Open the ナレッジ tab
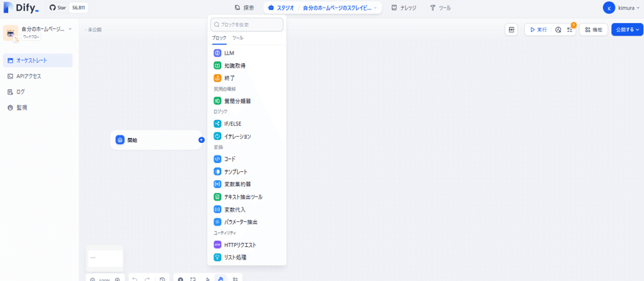Viewport: 644px width, 281px height. pyautogui.click(x=403, y=8)
